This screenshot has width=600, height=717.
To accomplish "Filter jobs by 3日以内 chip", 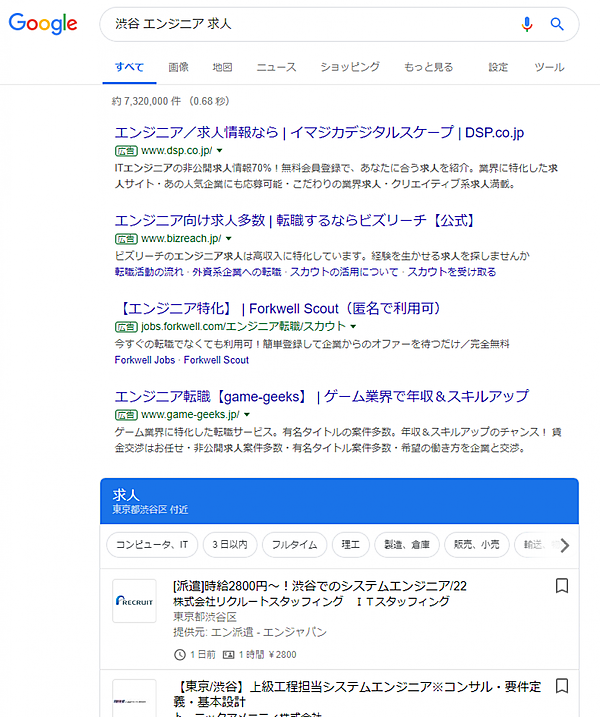I will [x=230, y=545].
